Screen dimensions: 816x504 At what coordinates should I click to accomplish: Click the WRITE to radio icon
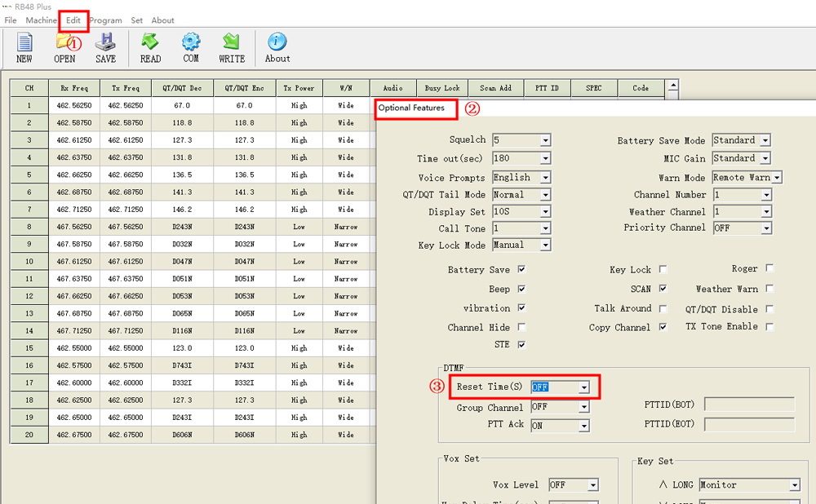pos(232,42)
